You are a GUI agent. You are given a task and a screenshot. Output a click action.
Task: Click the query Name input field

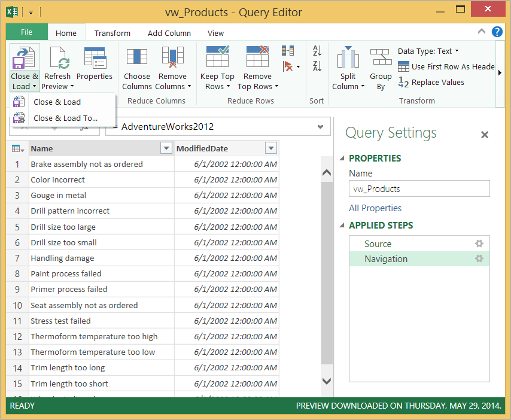pos(419,188)
